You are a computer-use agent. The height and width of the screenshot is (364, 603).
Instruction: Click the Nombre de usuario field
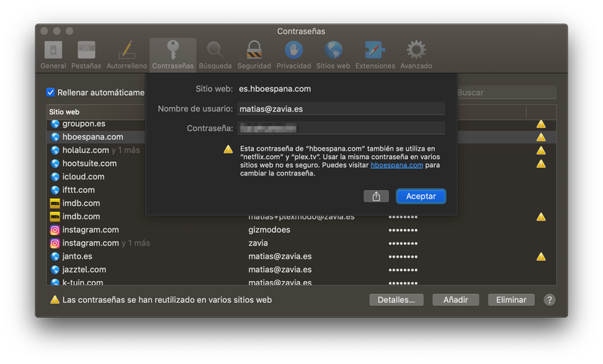click(341, 109)
